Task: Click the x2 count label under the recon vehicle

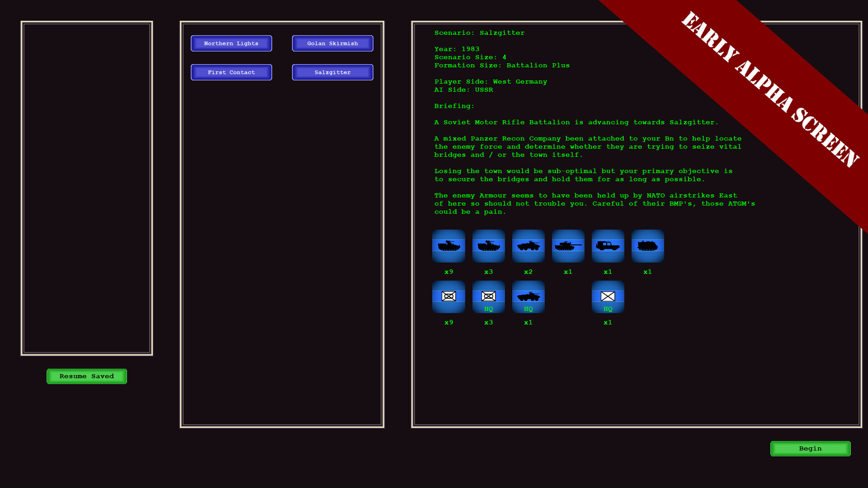Action: pyautogui.click(x=528, y=272)
